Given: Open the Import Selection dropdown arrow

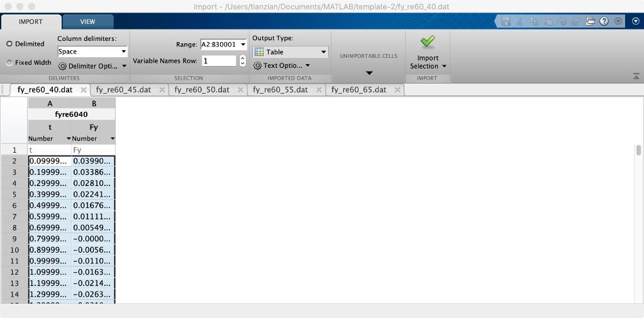Looking at the screenshot, I should click(444, 67).
